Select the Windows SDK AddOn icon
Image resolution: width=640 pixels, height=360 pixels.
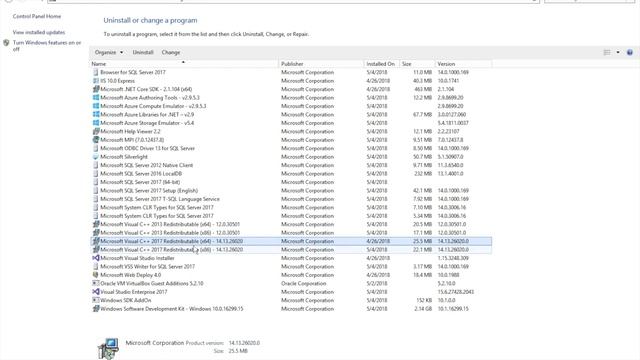[96, 300]
